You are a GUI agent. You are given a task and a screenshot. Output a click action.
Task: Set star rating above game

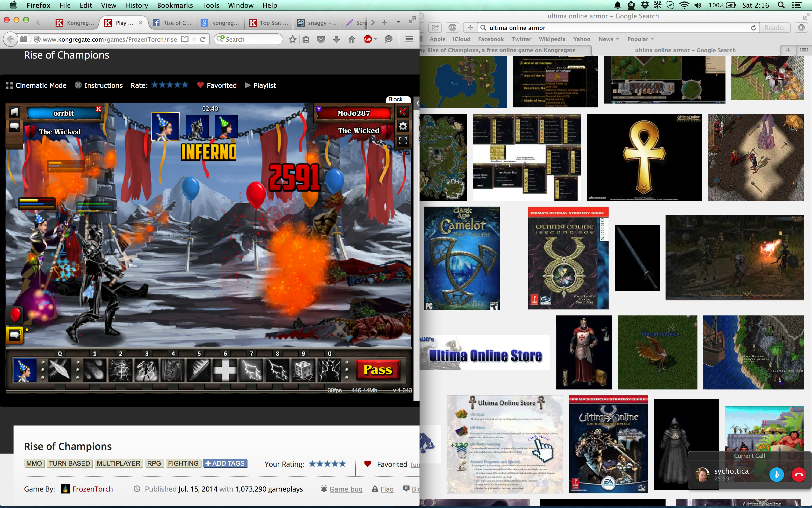170,85
